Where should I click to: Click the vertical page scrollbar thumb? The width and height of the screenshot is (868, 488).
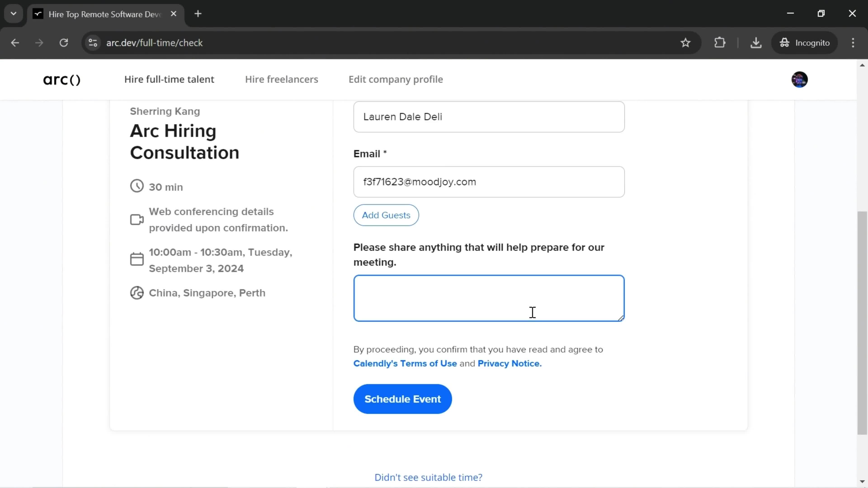point(862,323)
